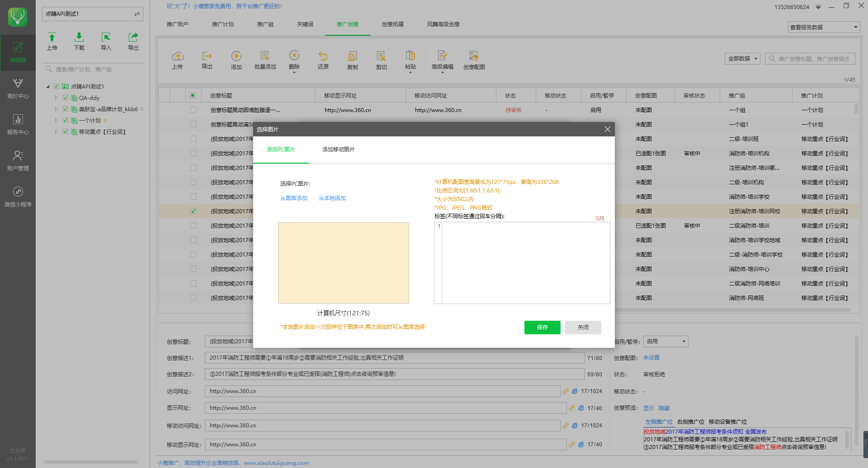Click the 创意配图 icon
868x468 pixels.
474,56
